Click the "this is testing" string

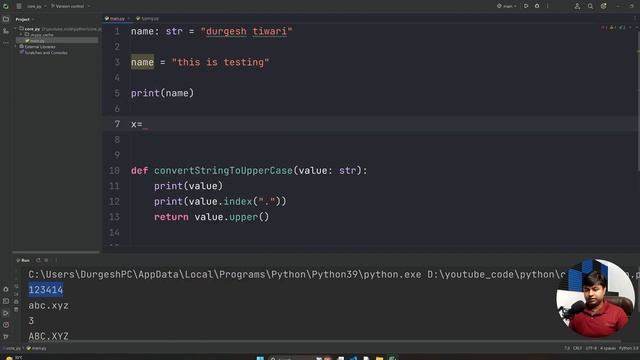[220, 62]
